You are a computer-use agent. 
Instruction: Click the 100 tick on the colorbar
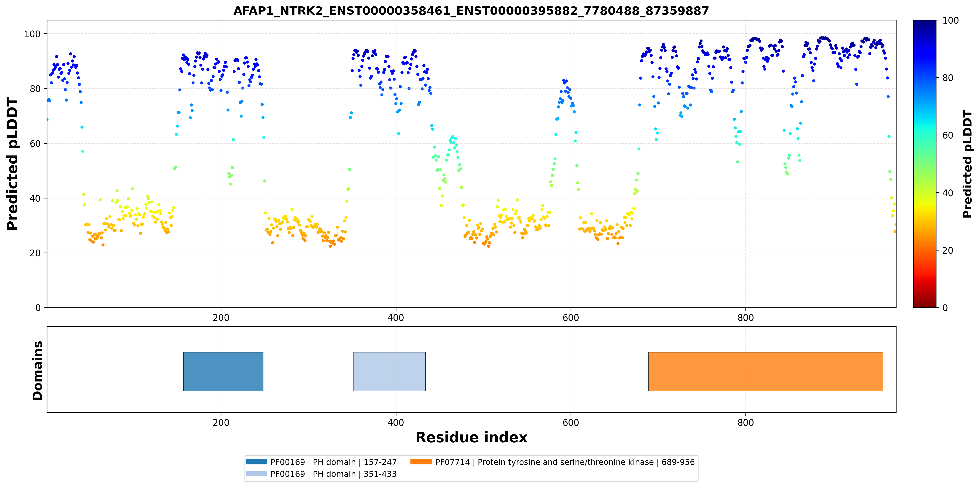coord(950,21)
